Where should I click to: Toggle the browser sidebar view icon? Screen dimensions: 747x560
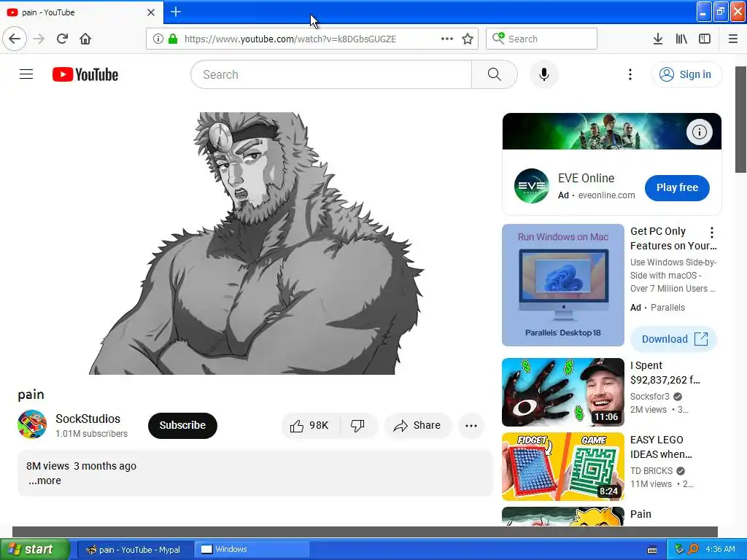click(x=705, y=39)
